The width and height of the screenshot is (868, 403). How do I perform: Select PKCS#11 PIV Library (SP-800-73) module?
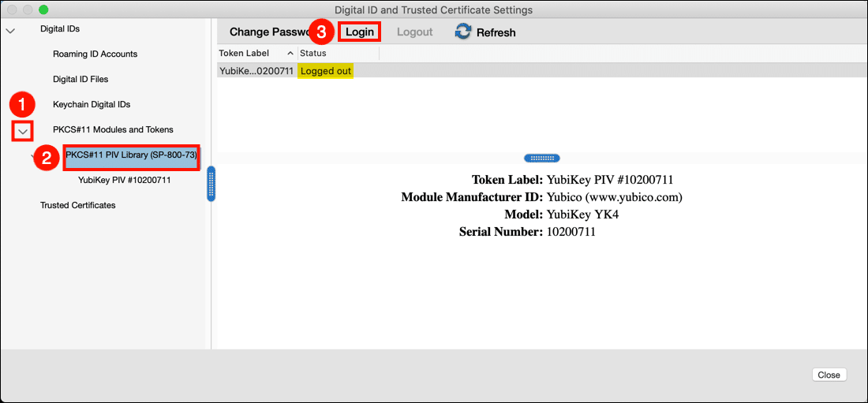click(131, 155)
